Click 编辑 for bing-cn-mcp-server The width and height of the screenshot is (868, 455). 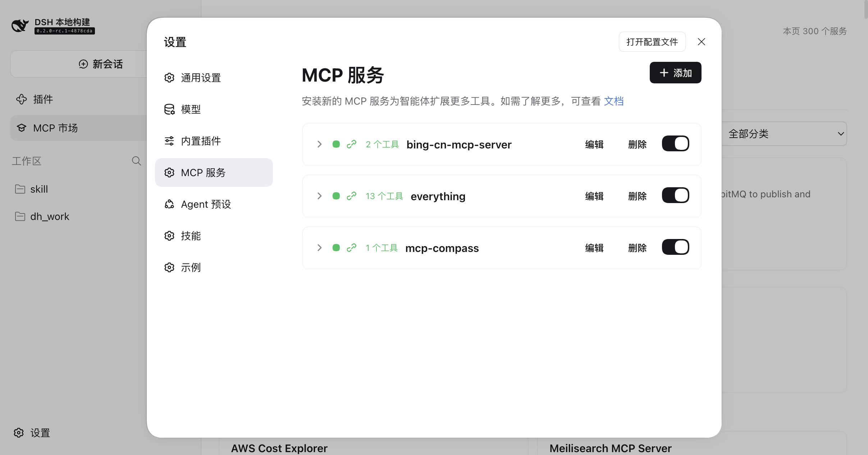(594, 144)
